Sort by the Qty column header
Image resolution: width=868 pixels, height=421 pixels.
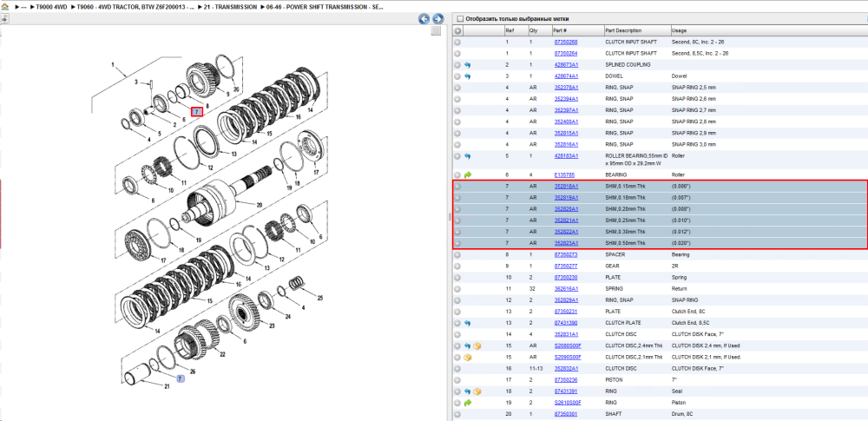[539, 31]
